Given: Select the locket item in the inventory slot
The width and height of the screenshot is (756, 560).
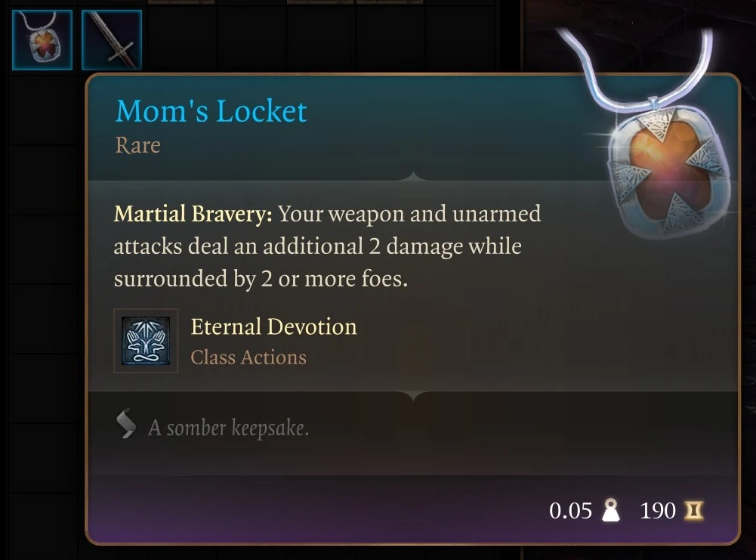Looking at the screenshot, I should coord(42,40).
